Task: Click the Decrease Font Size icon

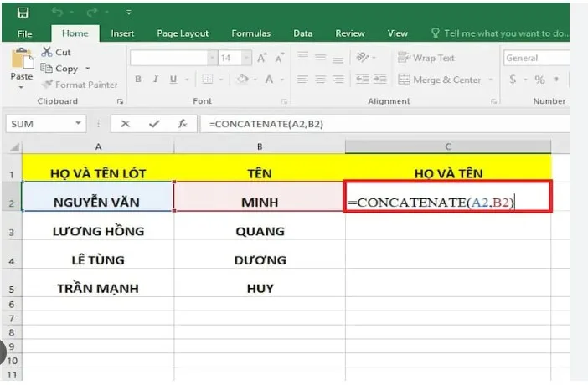Action: coord(280,58)
